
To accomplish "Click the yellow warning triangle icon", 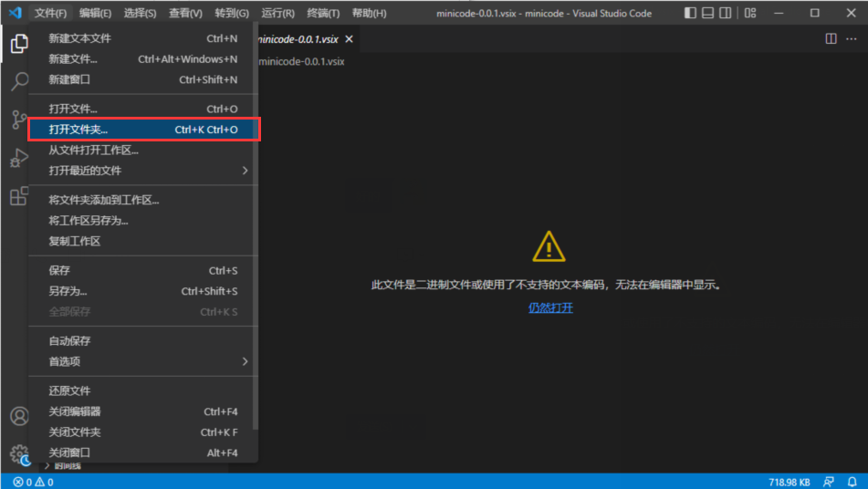I will (x=549, y=246).
